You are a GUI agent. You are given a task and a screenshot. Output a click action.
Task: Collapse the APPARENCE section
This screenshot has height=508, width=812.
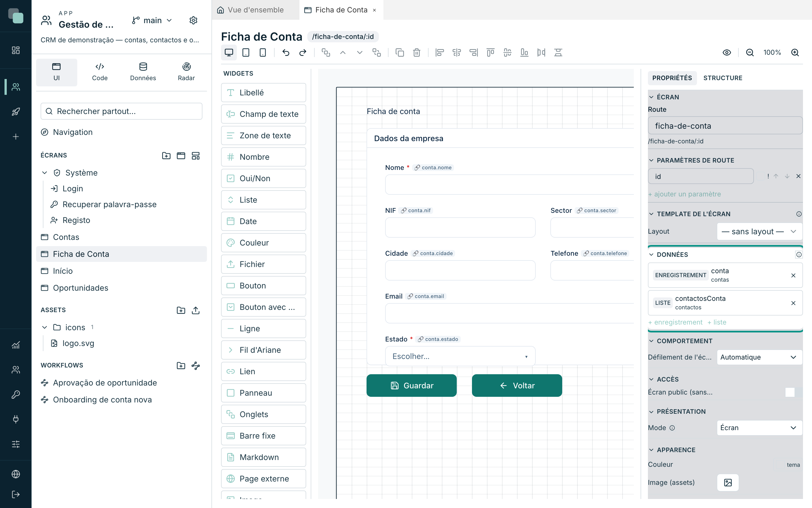coord(651,450)
